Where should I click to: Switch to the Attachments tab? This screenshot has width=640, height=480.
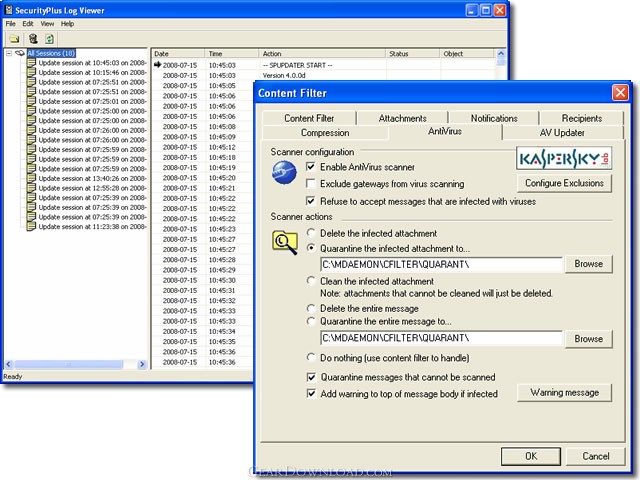402,118
